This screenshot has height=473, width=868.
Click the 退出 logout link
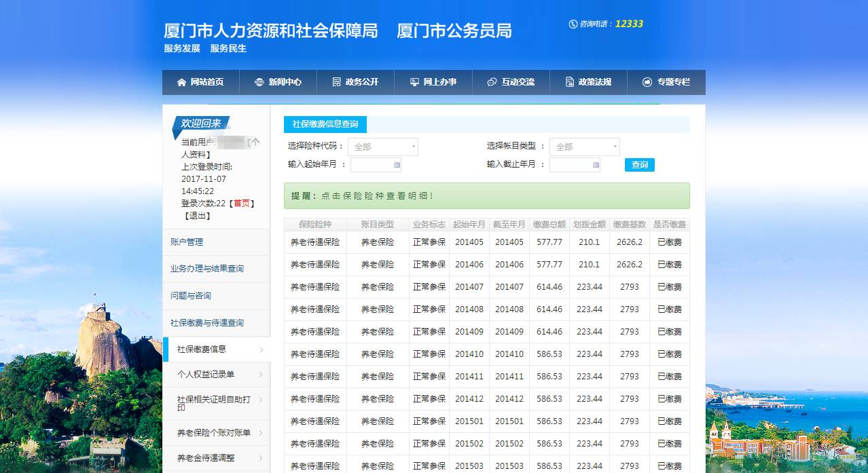(199, 216)
